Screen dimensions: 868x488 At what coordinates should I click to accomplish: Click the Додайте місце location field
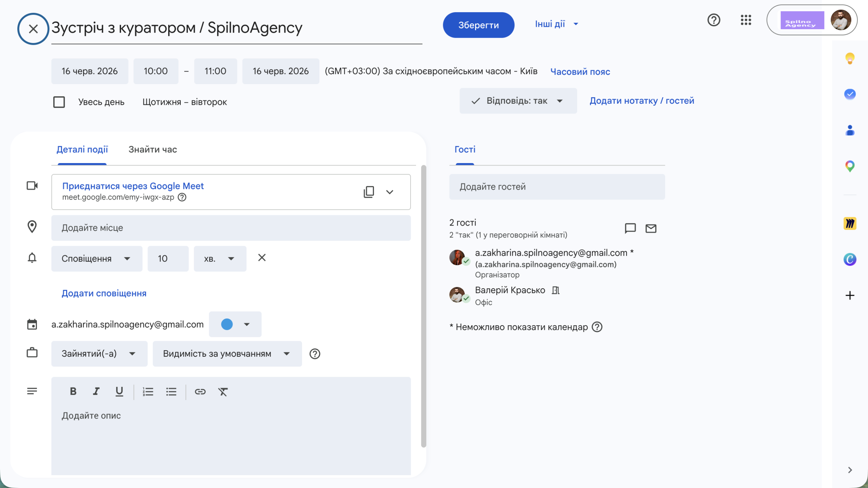click(231, 228)
